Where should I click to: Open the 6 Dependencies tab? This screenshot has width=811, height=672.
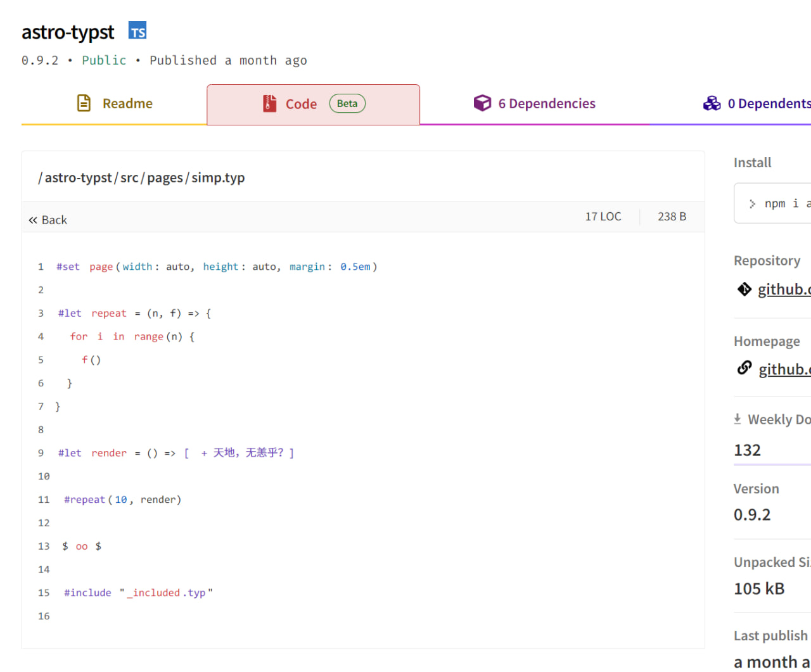[x=534, y=104]
